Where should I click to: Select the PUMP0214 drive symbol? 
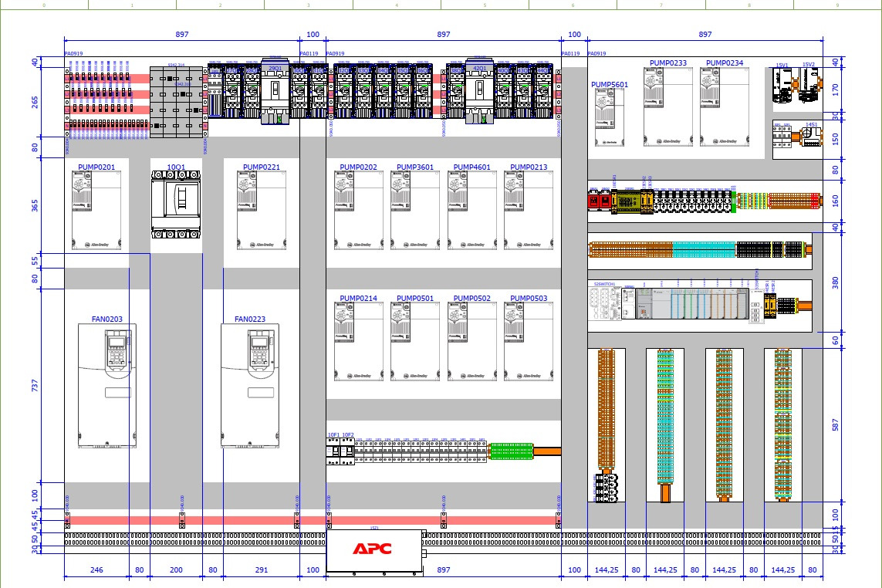pyautogui.click(x=359, y=342)
